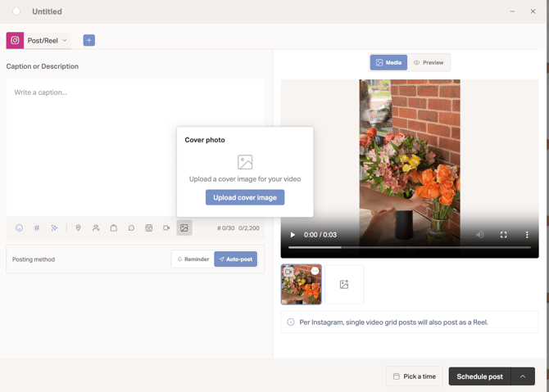The image size is (549, 392).
Task: Tag people using the person icon
Action: pos(96,228)
